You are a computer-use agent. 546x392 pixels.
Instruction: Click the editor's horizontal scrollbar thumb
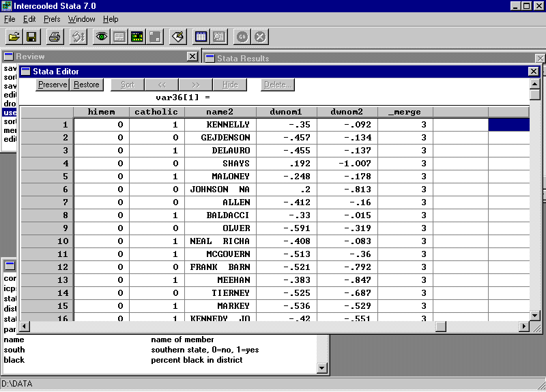click(x=440, y=327)
